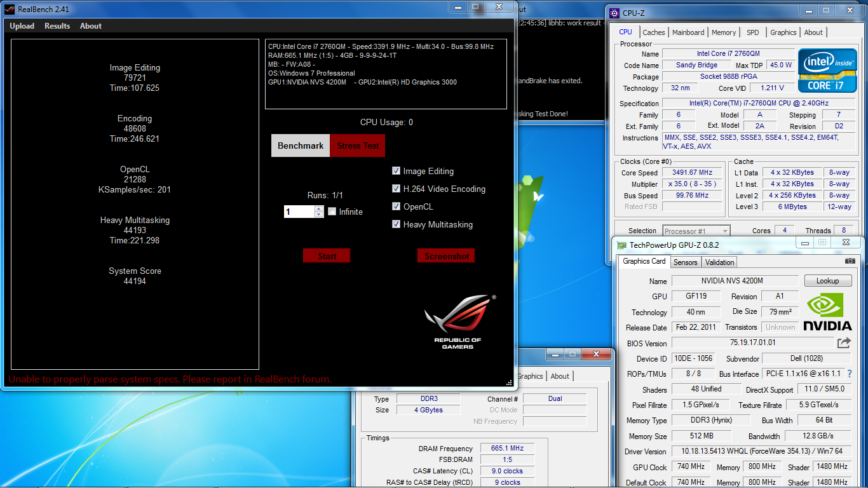Screen dimensions: 868x488
Task: Click the Start benchmark button
Action: coord(327,255)
